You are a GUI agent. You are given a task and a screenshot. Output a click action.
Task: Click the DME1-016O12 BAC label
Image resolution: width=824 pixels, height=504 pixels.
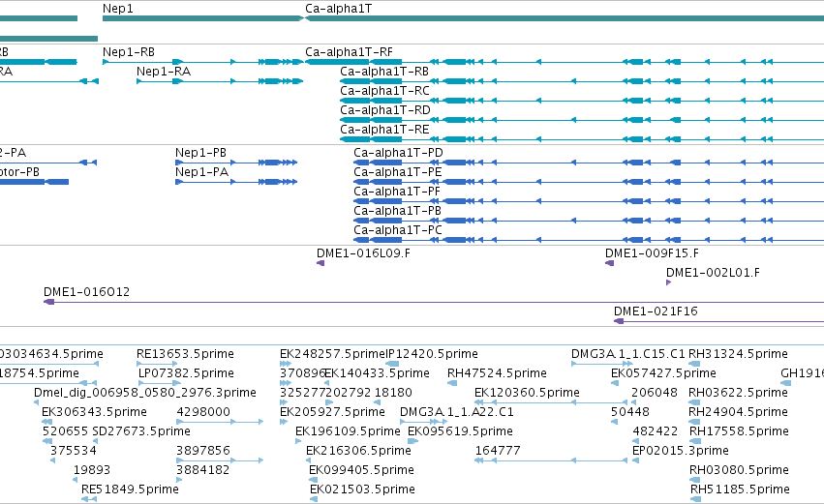point(87,292)
